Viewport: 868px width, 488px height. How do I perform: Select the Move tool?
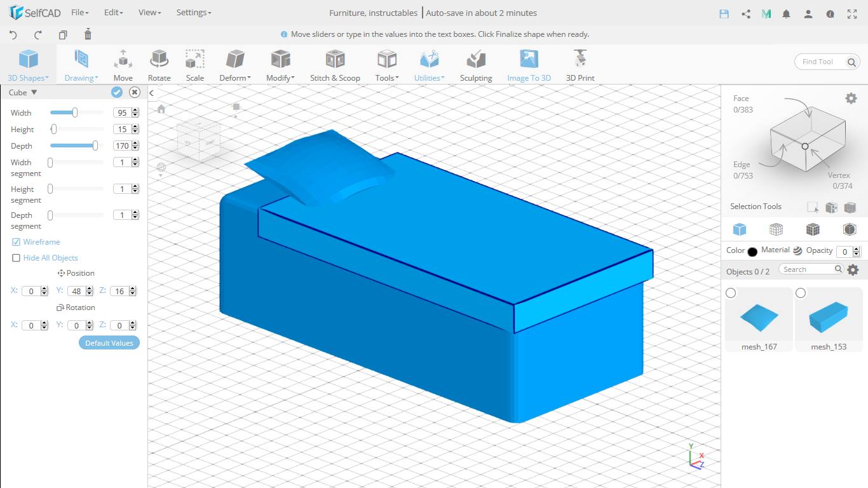123,66
